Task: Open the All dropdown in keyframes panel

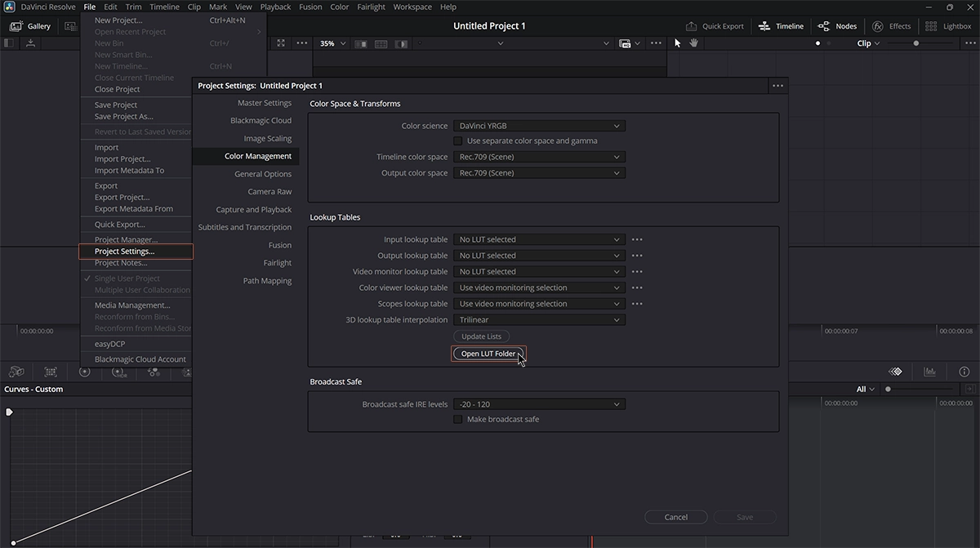Action: (x=866, y=390)
